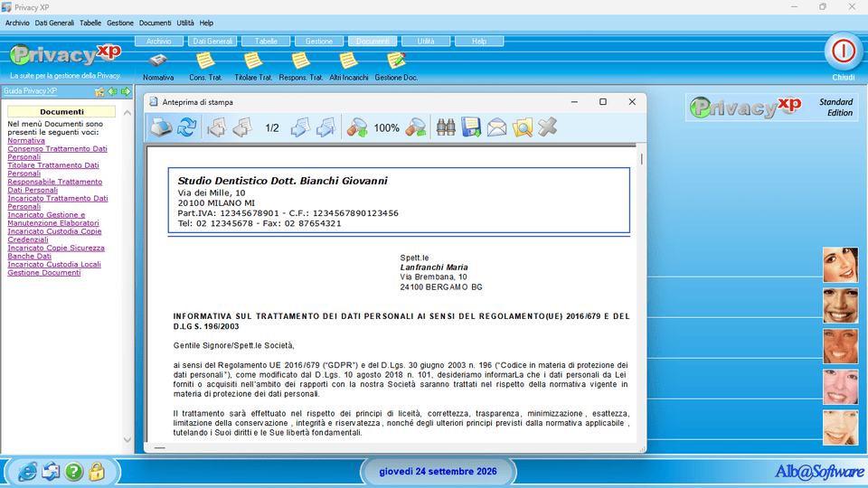
Task: Open Titolare Trattamento Dati Personali link
Action: point(53,169)
